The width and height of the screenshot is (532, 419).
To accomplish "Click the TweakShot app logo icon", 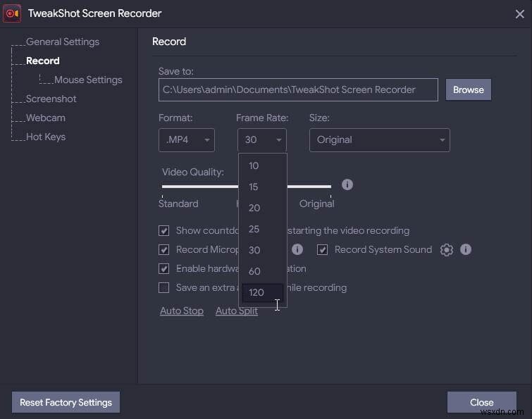I will tap(12, 13).
